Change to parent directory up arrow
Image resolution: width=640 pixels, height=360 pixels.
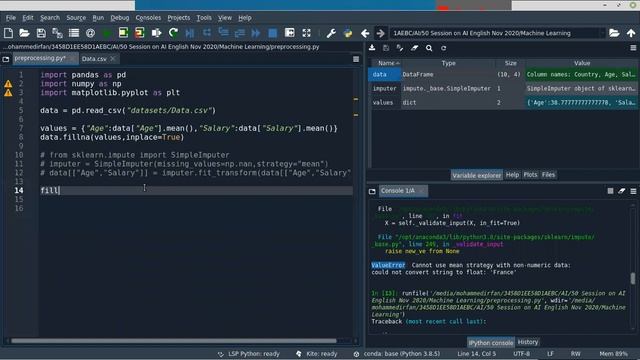tap(631, 33)
